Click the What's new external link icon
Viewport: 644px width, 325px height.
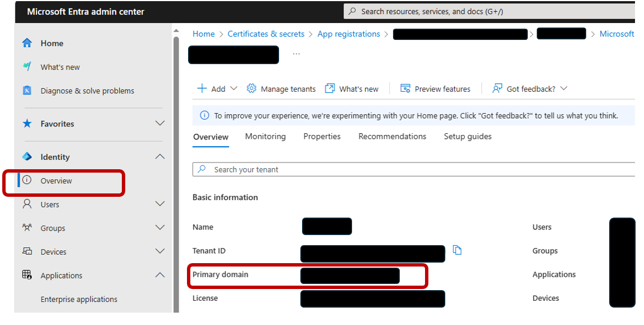(x=330, y=88)
